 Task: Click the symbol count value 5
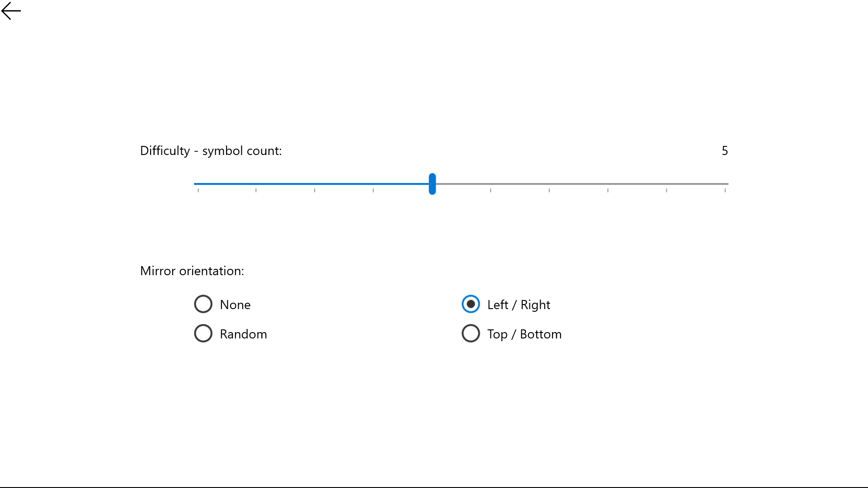(x=725, y=151)
